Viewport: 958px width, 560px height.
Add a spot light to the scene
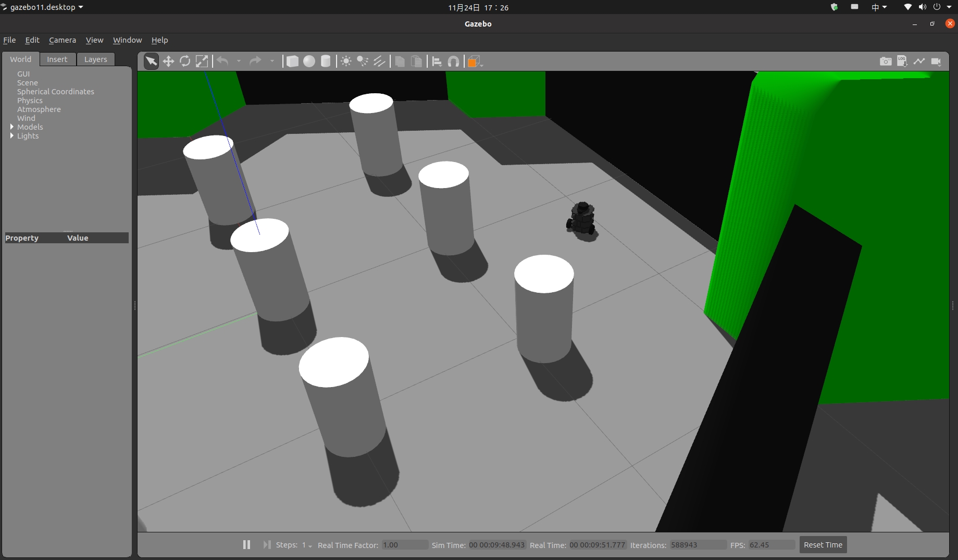[362, 61]
